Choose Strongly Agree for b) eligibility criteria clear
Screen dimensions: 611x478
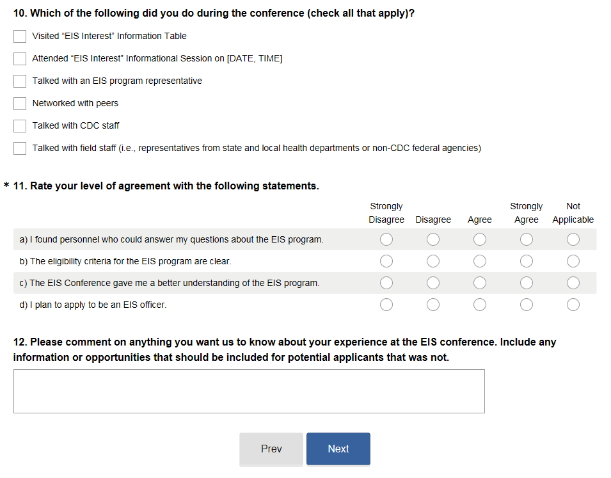tap(526, 262)
